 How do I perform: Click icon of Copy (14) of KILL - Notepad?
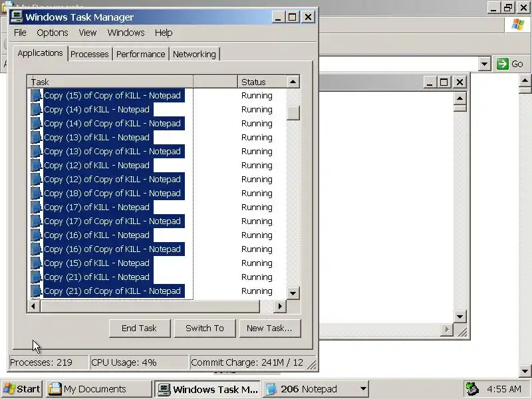[x=36, y=110]
